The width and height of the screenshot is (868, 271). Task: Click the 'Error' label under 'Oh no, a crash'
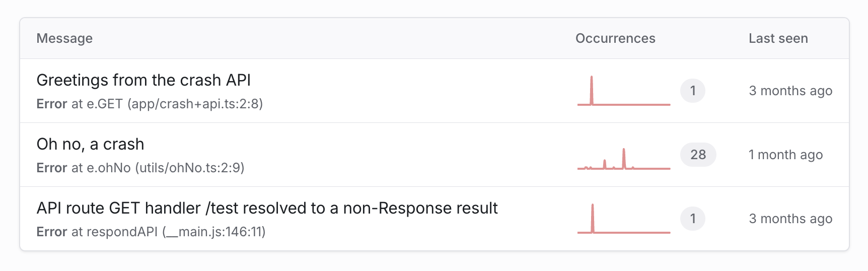tap(52, 168)
